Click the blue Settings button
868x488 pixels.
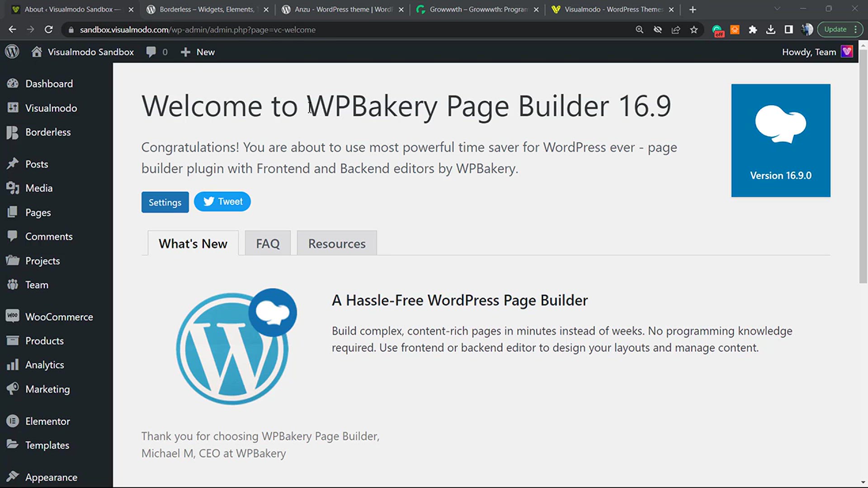point(165,202)
